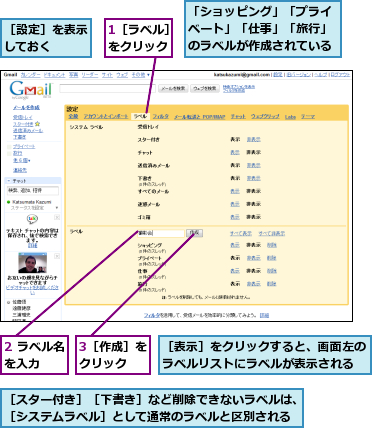Click 表示 for the 迷惑メール label
372x428 pixels.
(235, 204)
